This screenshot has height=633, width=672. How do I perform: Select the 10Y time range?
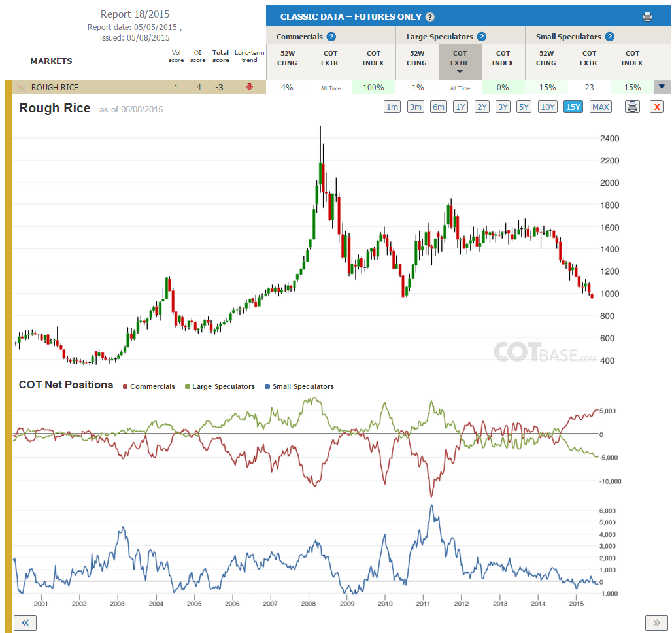coord(548,107)
